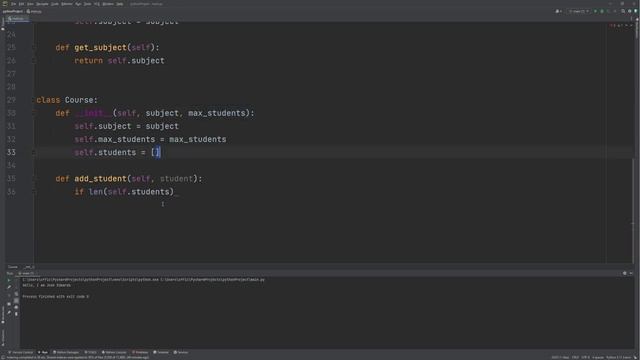640x360 pixels.
Task: Open the Version Control tool window
Action: click(x=20, y=352)
